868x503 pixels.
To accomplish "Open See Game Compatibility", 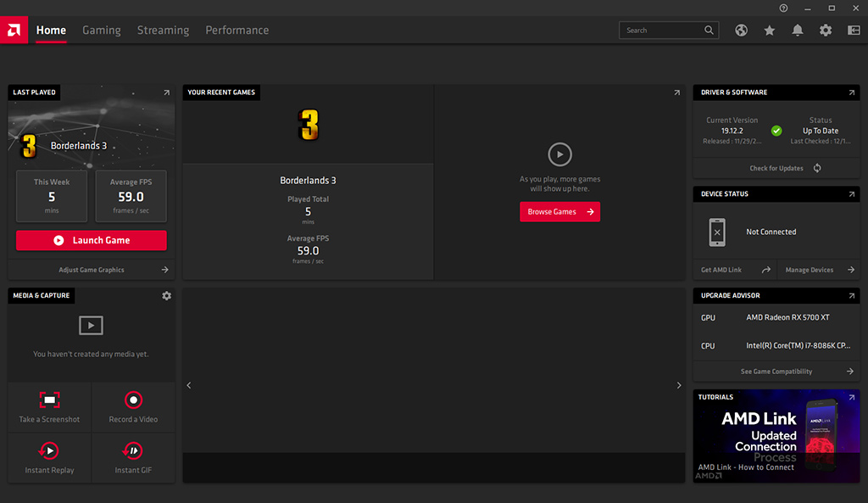I will [x=776, y=372].
